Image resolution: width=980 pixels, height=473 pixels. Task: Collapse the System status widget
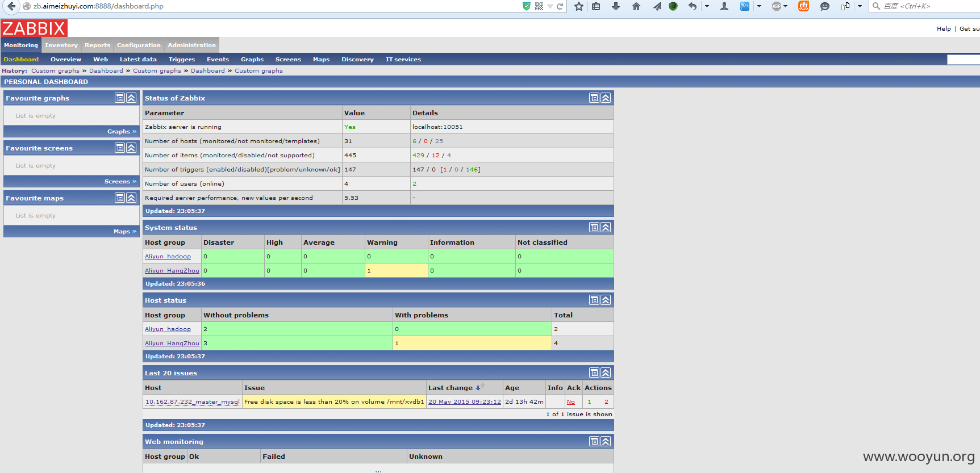coord(606,227)
